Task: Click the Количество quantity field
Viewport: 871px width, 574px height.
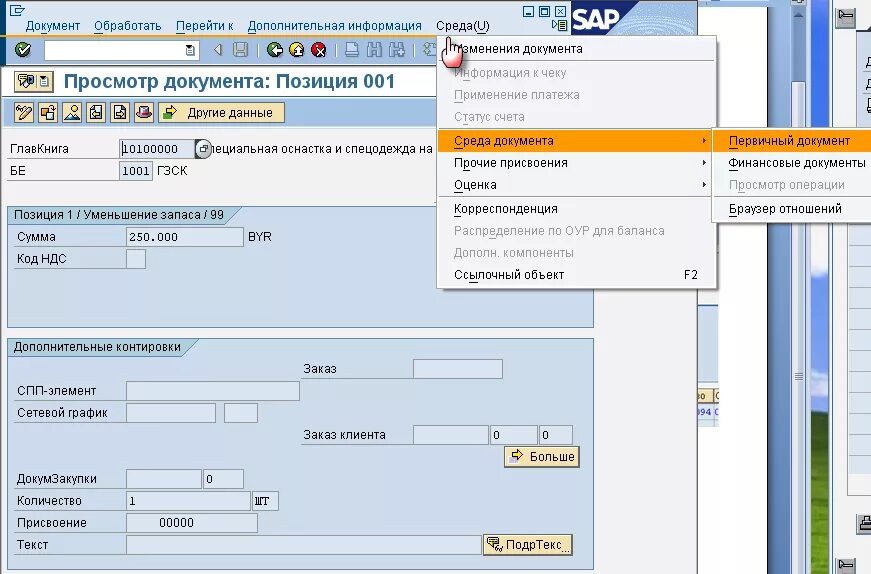Action: tap(188, 501)
